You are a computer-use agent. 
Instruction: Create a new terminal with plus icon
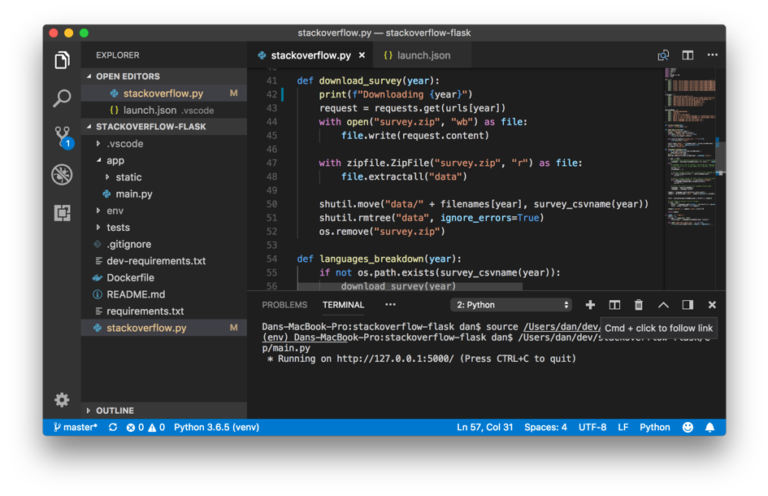pos(590,305)
